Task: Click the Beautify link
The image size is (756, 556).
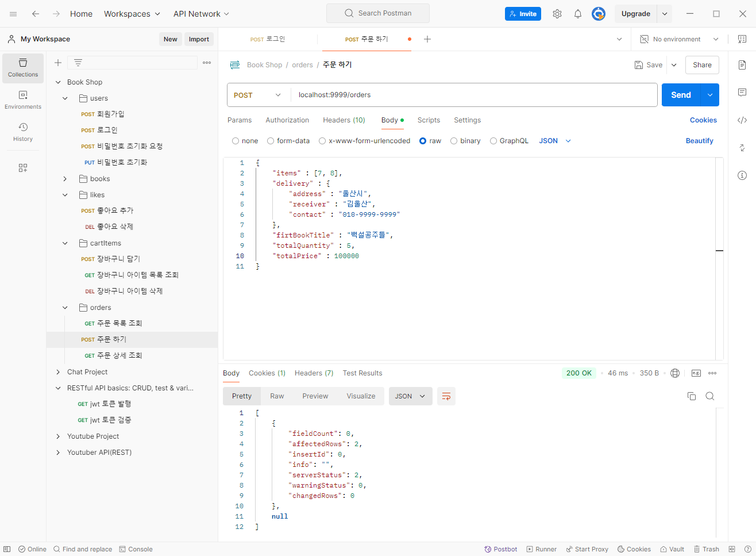Action: coord(699,141)
